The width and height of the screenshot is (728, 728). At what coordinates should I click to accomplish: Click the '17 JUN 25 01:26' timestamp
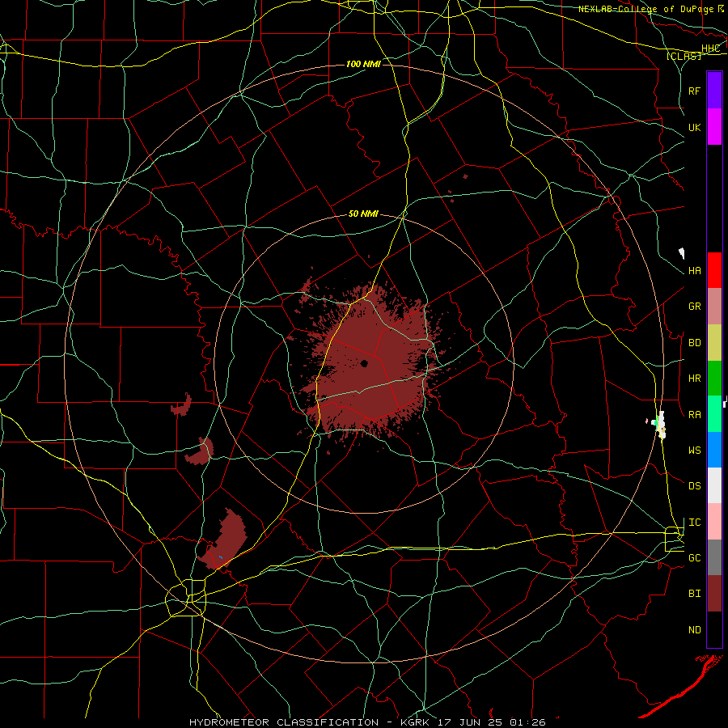click(x=491, y=722)
